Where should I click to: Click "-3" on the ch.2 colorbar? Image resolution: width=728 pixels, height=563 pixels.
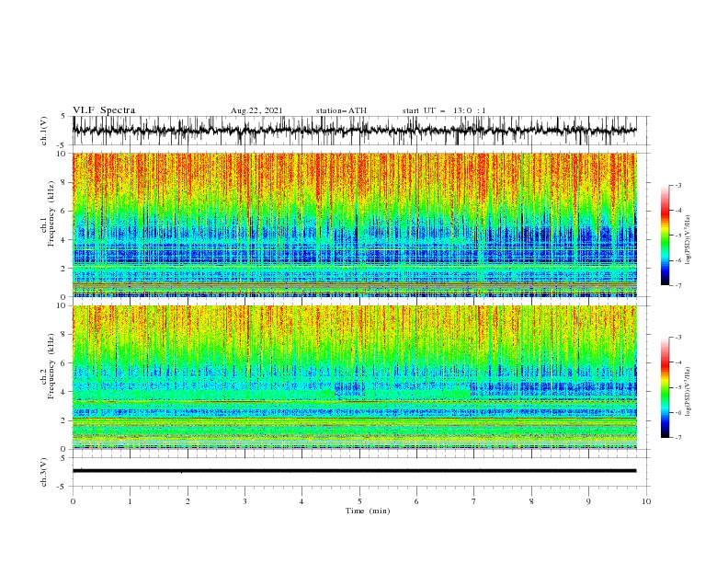click(x=678, y=338)
